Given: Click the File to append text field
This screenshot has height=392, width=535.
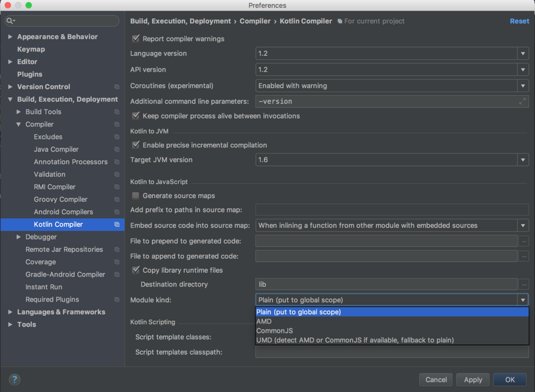Looking at the screenshot, I should tap(386, 256).
